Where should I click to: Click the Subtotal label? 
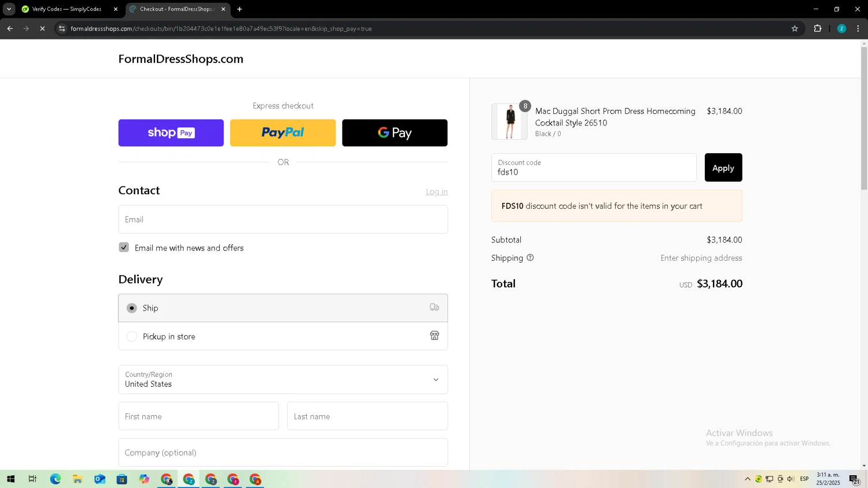point(506,240)
